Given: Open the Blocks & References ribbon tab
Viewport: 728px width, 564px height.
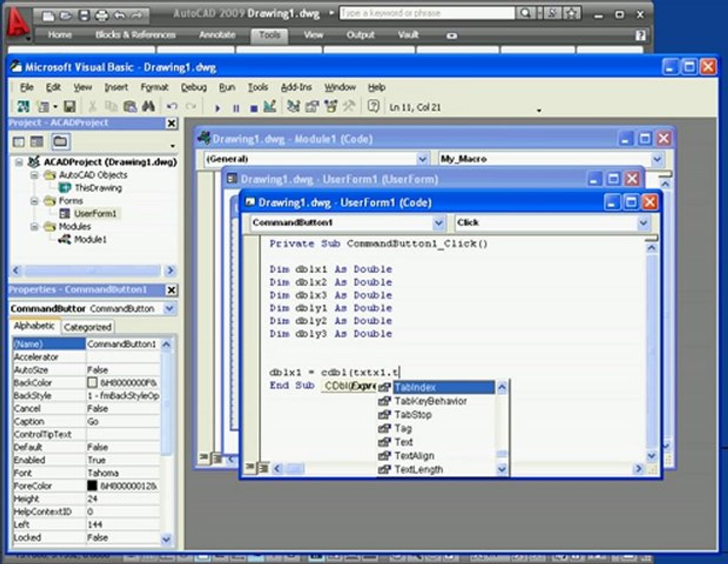Looking at the screenshot, I should 135,35.
